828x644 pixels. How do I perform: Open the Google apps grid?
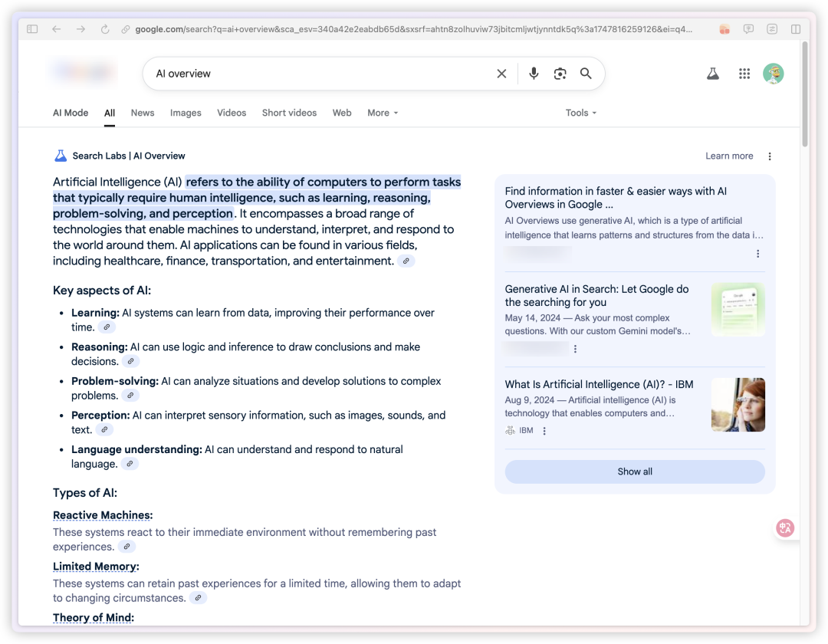pos(744,73)
